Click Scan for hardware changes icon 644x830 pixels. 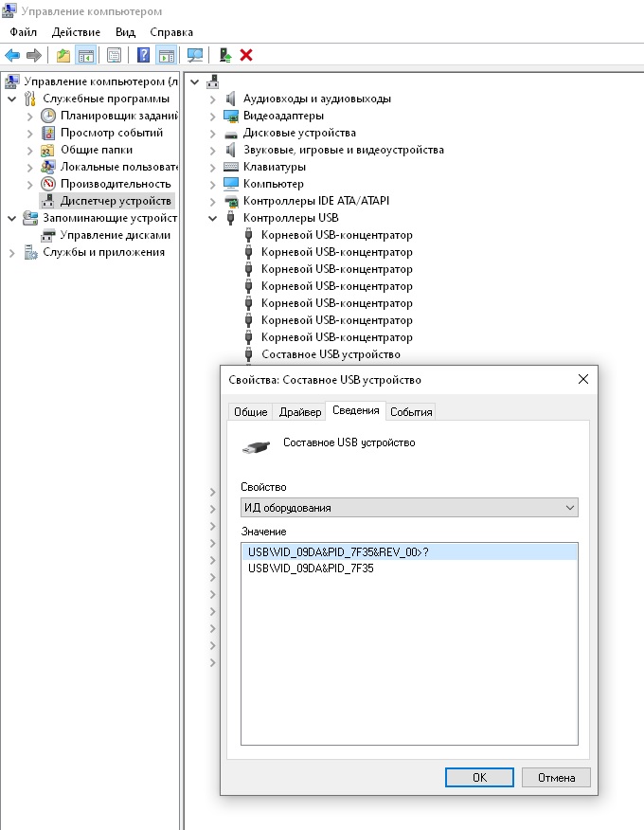(195, 55)
